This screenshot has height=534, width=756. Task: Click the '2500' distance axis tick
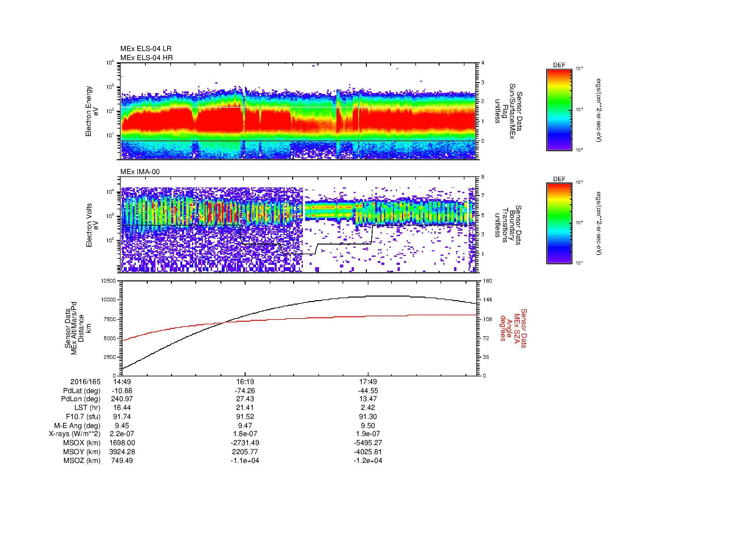[x=110, y=357]
